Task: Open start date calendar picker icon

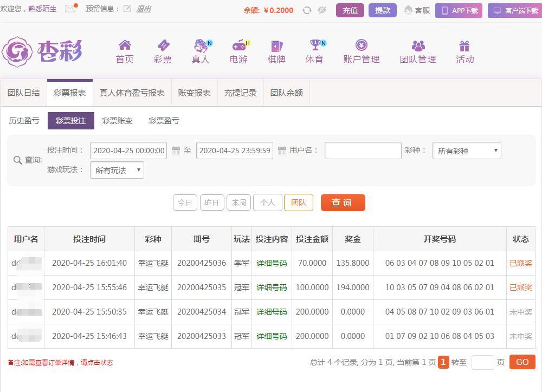Action: click(x=176, y=151)
